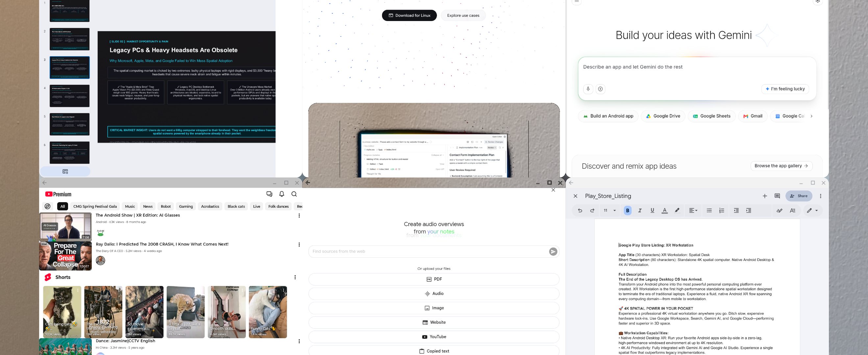Click I'm feeling lucky button
This screenshot has height=355, width=868.
click(785, 89)
